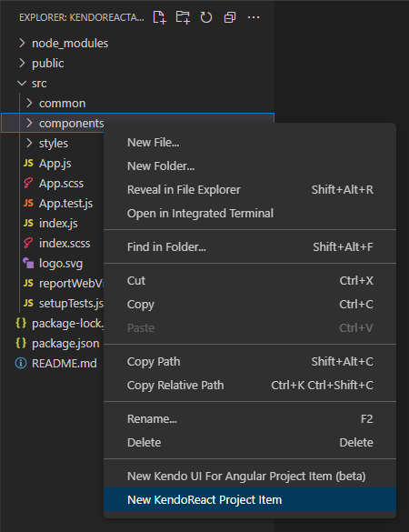
Task: Select the node_modules folder label
Action: coord(70,44)
